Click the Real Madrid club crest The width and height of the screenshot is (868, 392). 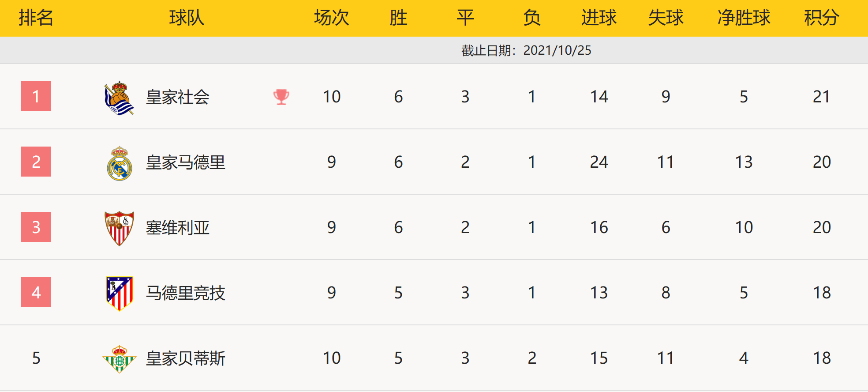point(119,163)
